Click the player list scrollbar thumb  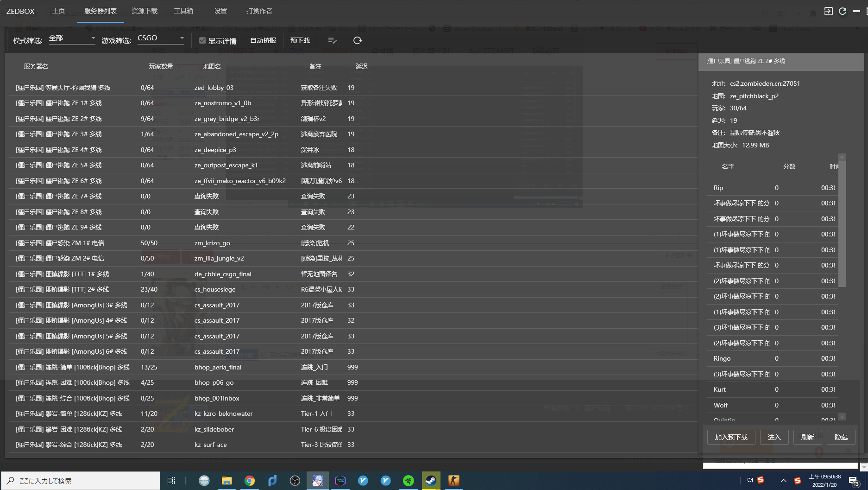coord(842,224)
